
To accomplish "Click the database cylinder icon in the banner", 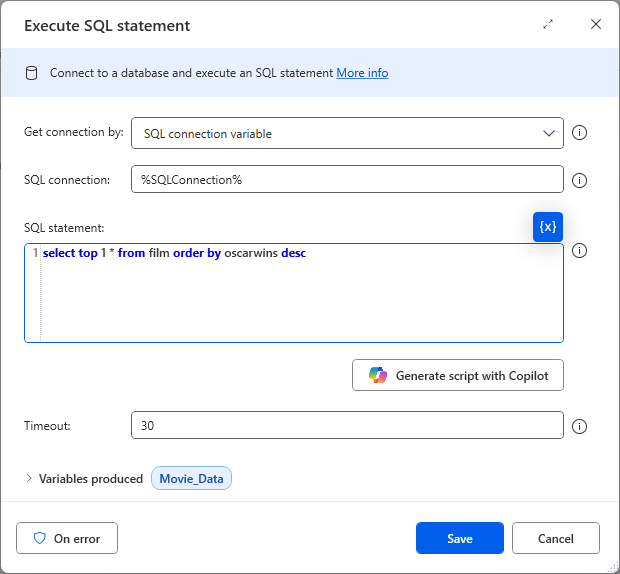I will [x=32, y=73].
